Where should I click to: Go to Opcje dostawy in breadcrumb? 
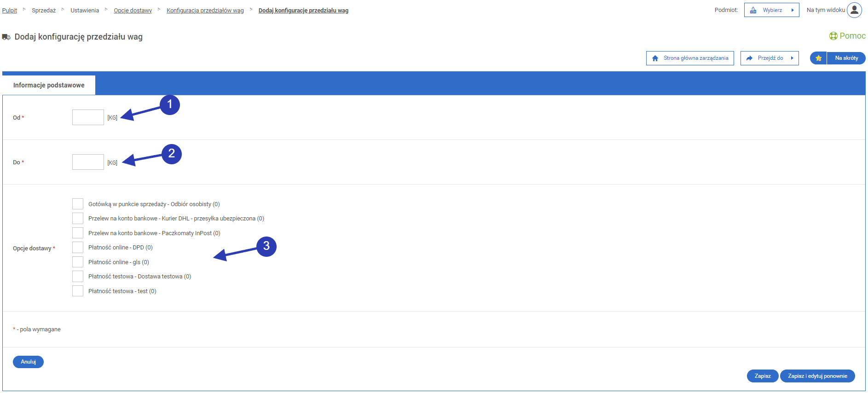click(133, 11)
